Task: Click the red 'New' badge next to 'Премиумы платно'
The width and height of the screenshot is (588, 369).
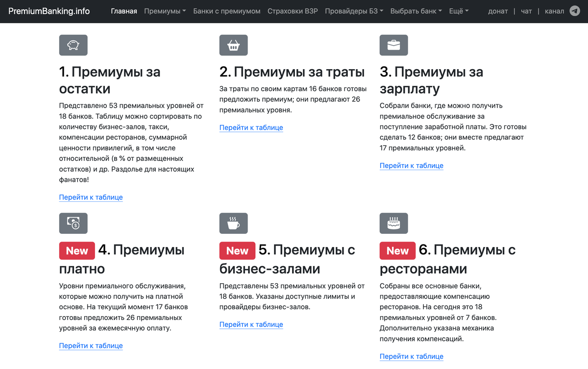Action: coord(77,250)
